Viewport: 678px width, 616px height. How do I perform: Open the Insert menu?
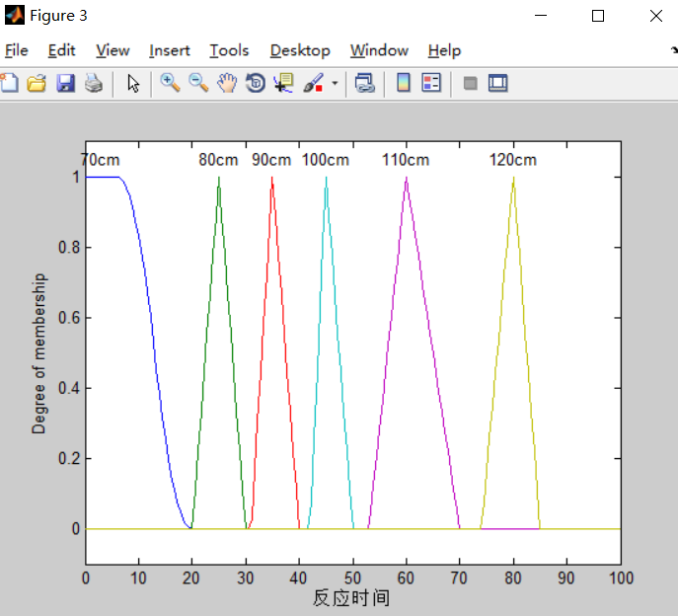170,50
